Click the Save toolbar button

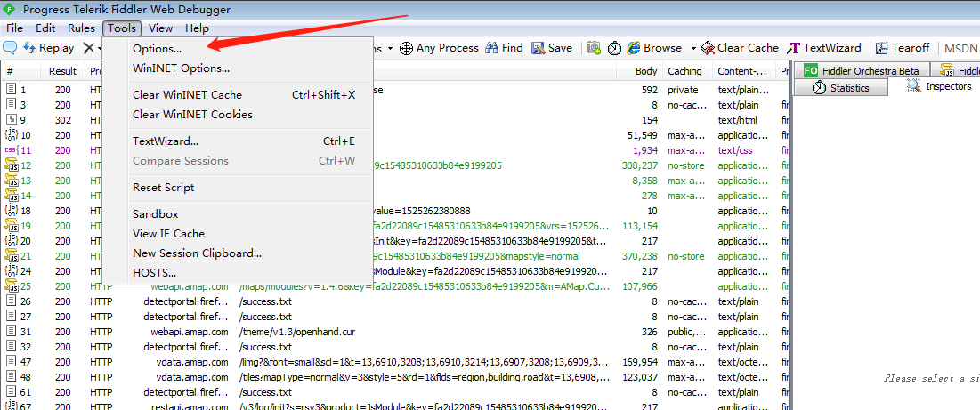coord(552,48)
